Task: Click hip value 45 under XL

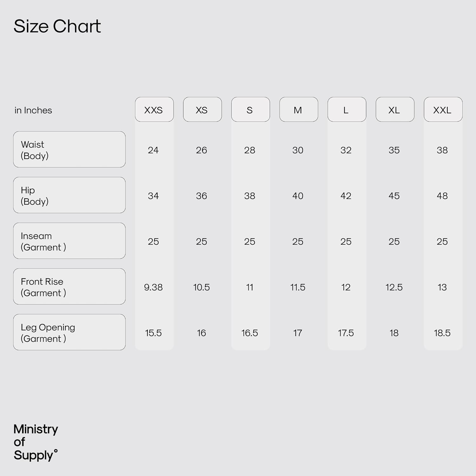Action: [x=394, y=196]
